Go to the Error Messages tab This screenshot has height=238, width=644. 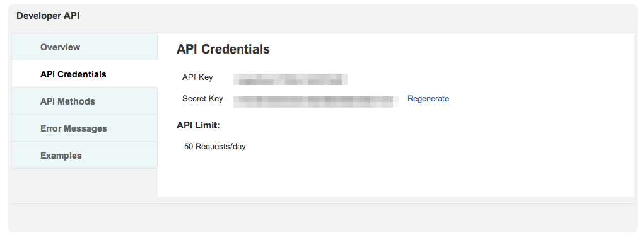[x=85, y=128]
